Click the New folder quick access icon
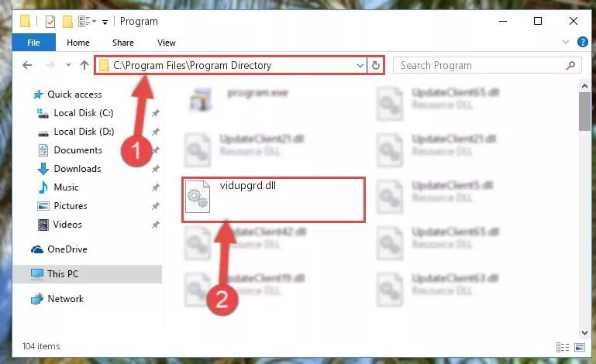 tap(67, 21)
